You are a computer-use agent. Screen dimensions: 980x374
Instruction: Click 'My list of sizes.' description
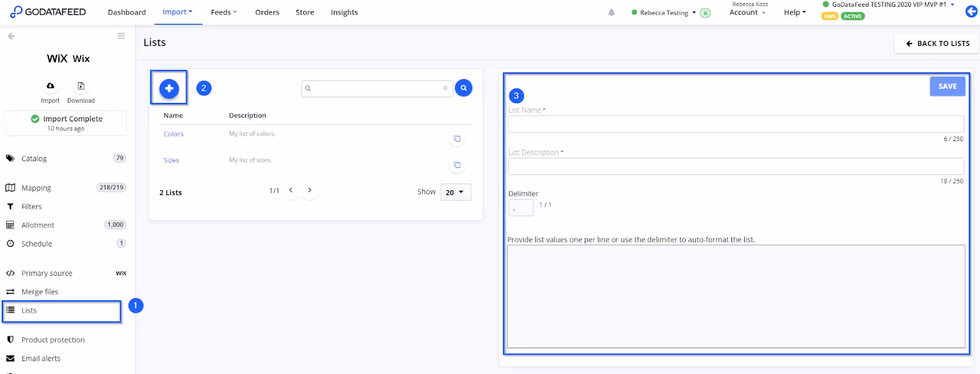(x=251, y=160)
